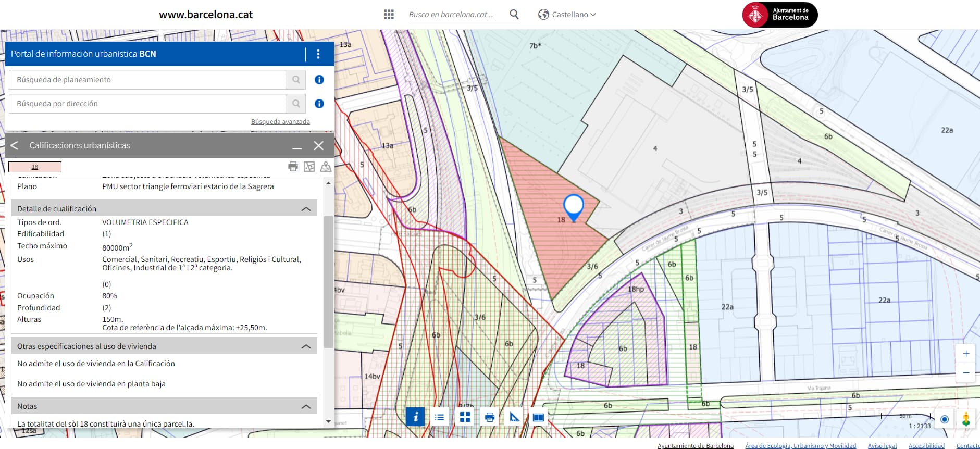
Task: Click the pink 18 zoning color swatch
Action: point(35,167)
